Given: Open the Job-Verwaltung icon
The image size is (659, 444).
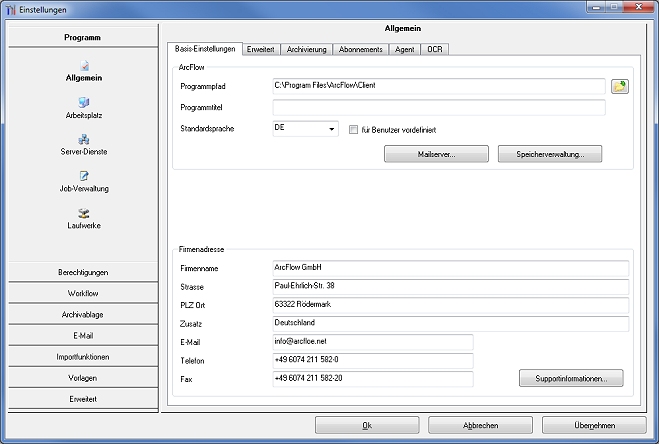Looking at the screenshot, I should [x=84, y=176].
